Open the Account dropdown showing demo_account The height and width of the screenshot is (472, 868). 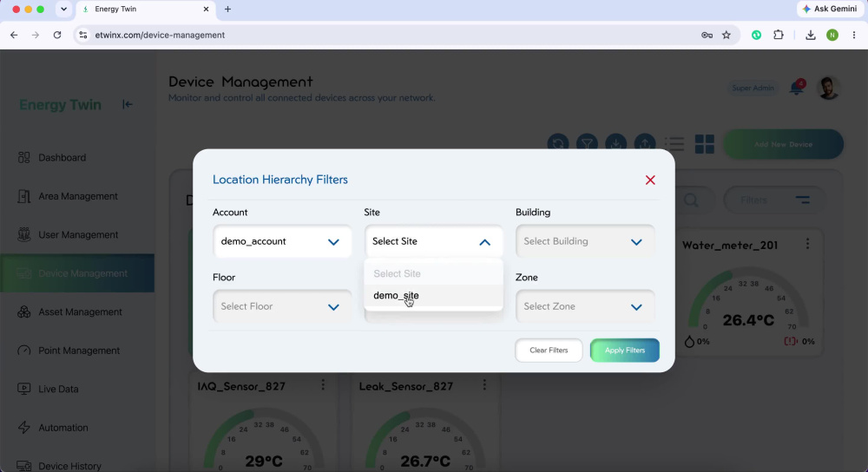[282, 241]
